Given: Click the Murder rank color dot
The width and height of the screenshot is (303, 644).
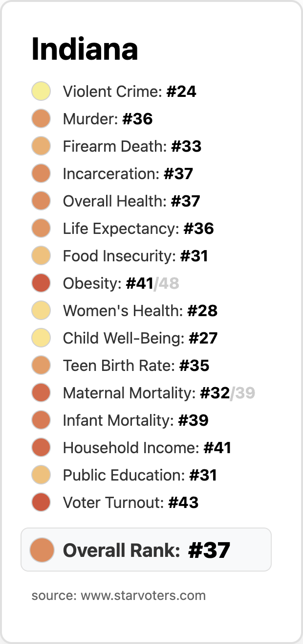Looking at the screenshot, I should click(41, 119).
